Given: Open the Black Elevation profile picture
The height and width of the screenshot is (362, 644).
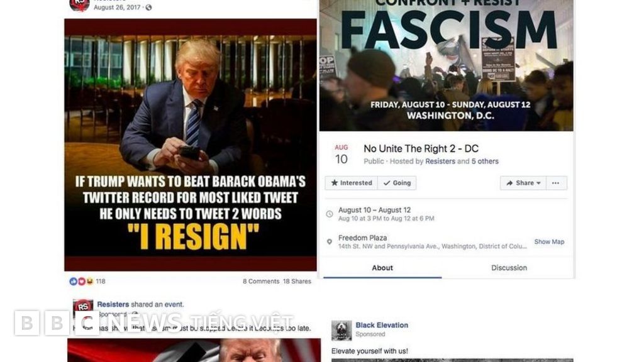Looking at the screenshot, I should 341,331.
